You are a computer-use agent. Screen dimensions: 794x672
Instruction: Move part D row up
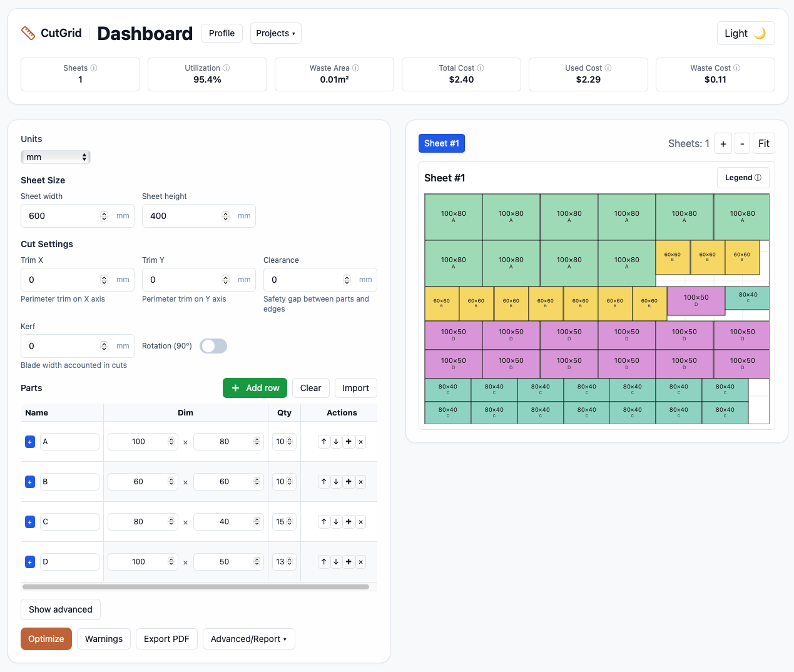323,562
